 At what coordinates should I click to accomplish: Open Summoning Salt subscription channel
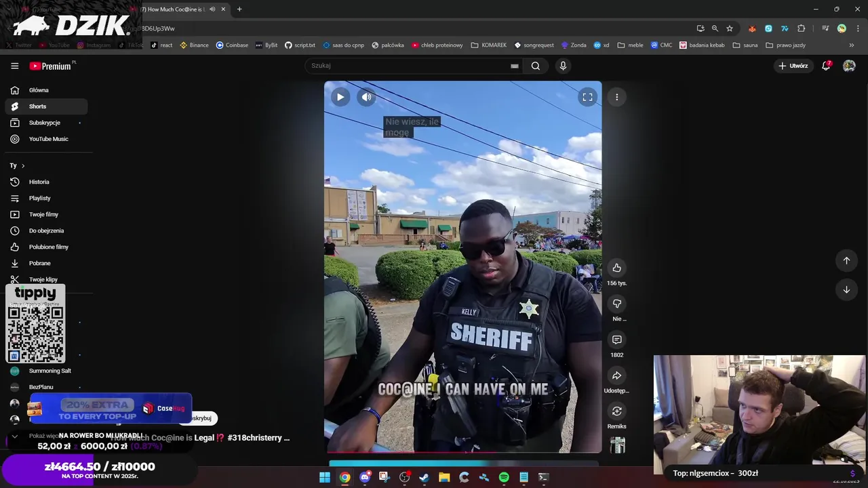tap(46, 371)
